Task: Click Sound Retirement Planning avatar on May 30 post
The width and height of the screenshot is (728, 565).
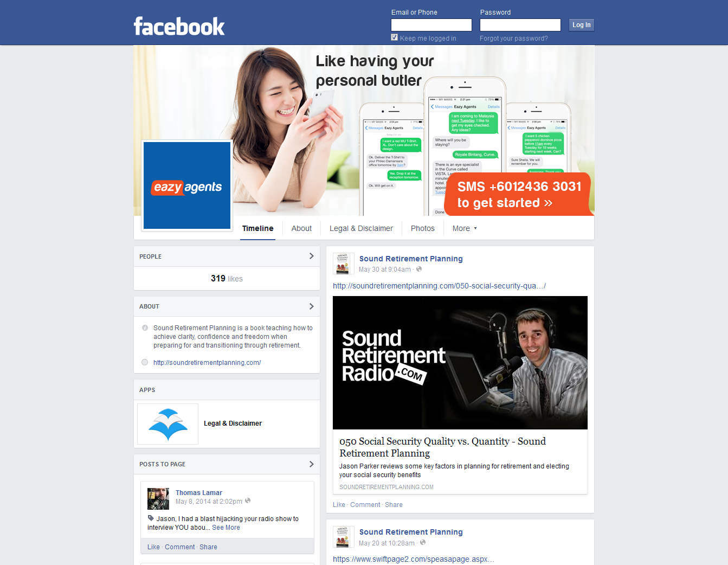Action: tap(343, 264)
